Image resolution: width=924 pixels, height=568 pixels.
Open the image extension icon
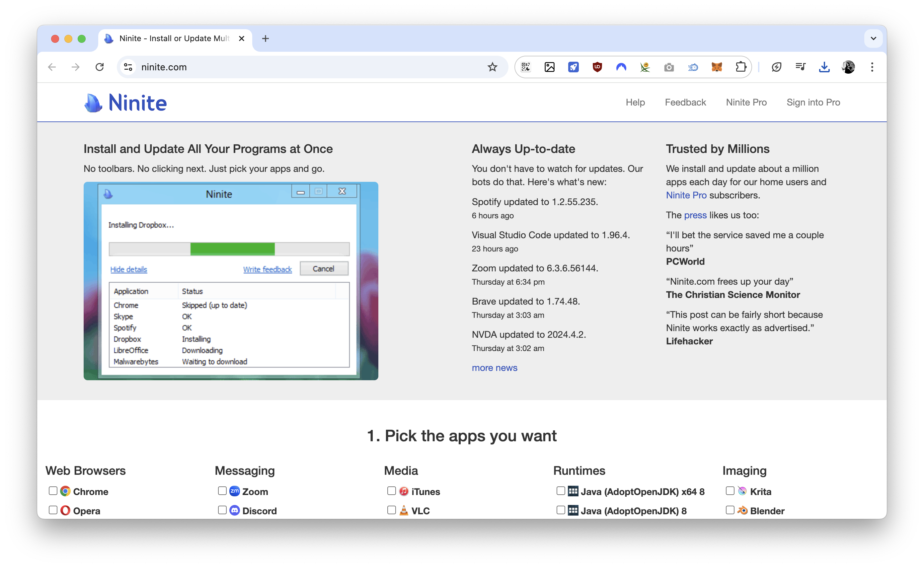click(x=549, y=67)
